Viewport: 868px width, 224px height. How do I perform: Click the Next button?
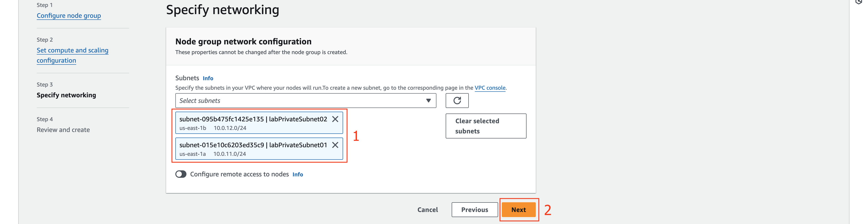click(x=518, y=210)
